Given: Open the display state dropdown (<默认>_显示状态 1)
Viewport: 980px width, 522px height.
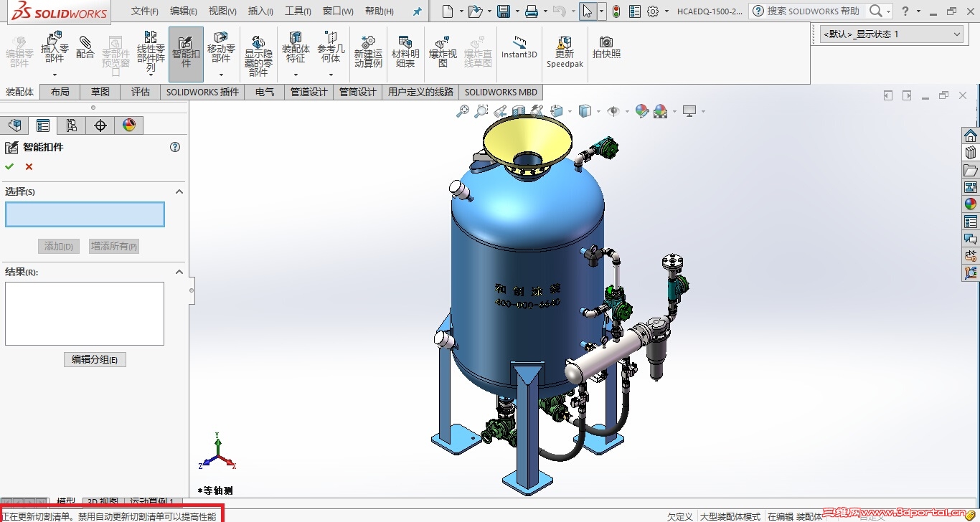Looking at the screenshot, I should tap(891, 34).
